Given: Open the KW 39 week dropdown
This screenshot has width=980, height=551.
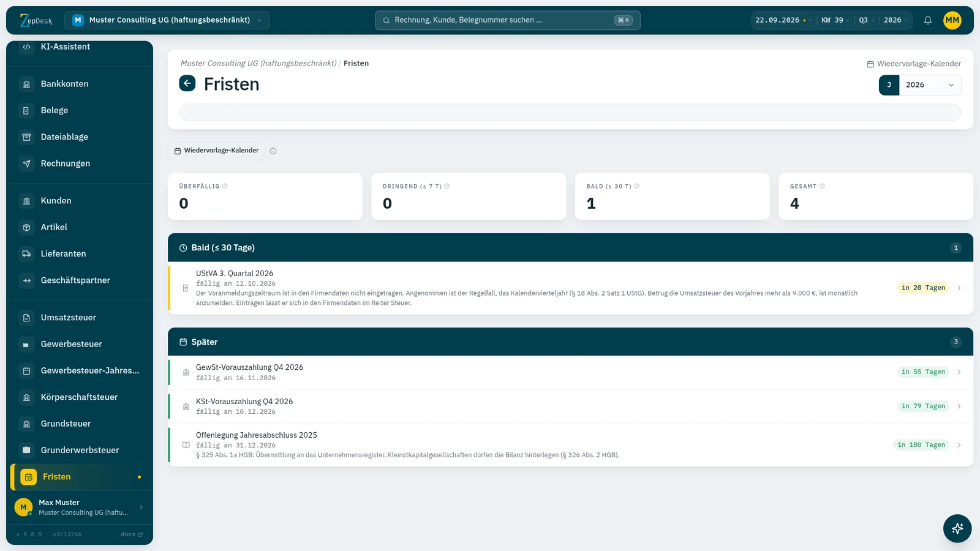Looking at the screenshot, I should click(x=835, y=20).
